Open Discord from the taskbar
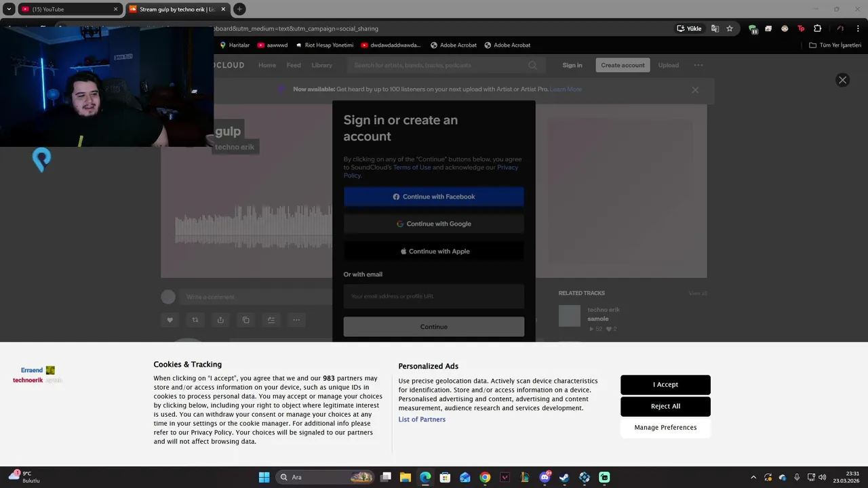Image resolution: width=868 pixels, height=488 pixels. [x=545, y=477]
